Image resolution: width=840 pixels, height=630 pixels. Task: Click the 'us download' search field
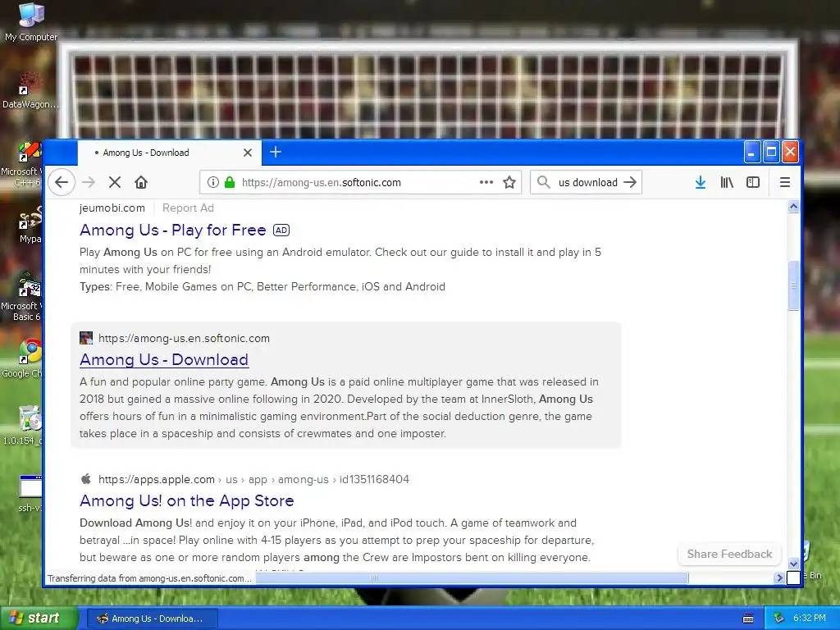587,182
